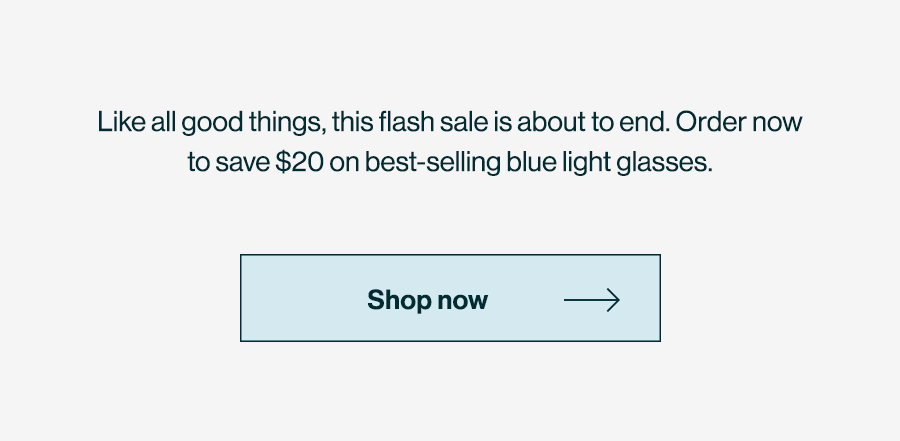The width and height of the screenshot is (900, 441).
Task: Click the arrow's horizontal shaft line
Action: [588, 300]
